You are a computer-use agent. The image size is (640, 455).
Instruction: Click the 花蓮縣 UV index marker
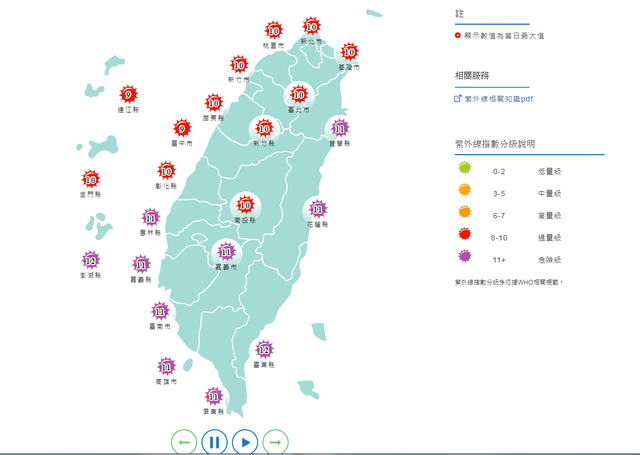[x=316, y=209]
